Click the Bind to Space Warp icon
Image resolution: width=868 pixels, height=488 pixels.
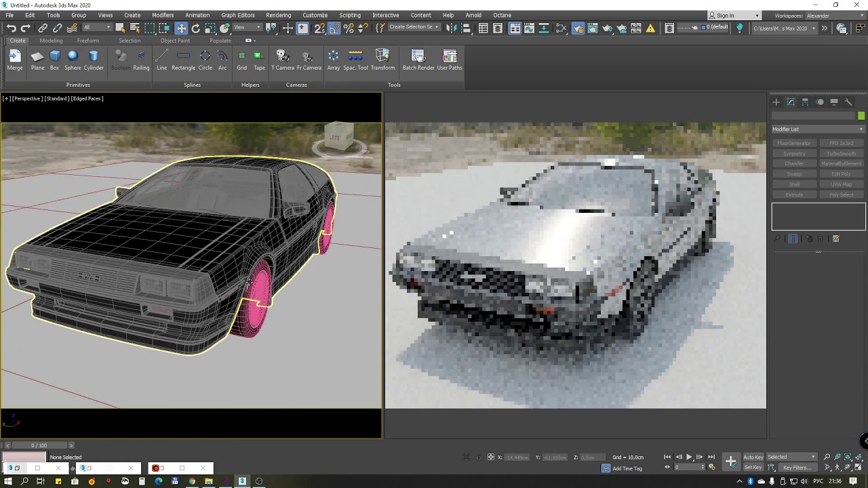click(x=72, y=28)
